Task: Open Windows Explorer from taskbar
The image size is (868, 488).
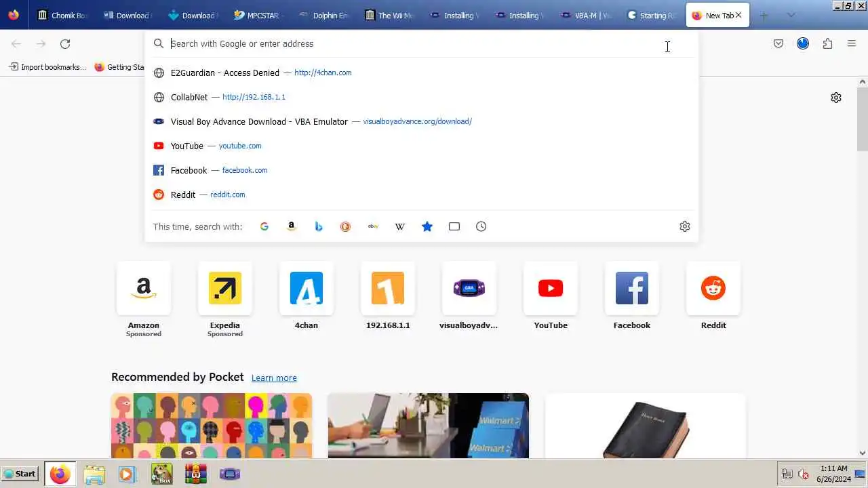Action: 95,474
